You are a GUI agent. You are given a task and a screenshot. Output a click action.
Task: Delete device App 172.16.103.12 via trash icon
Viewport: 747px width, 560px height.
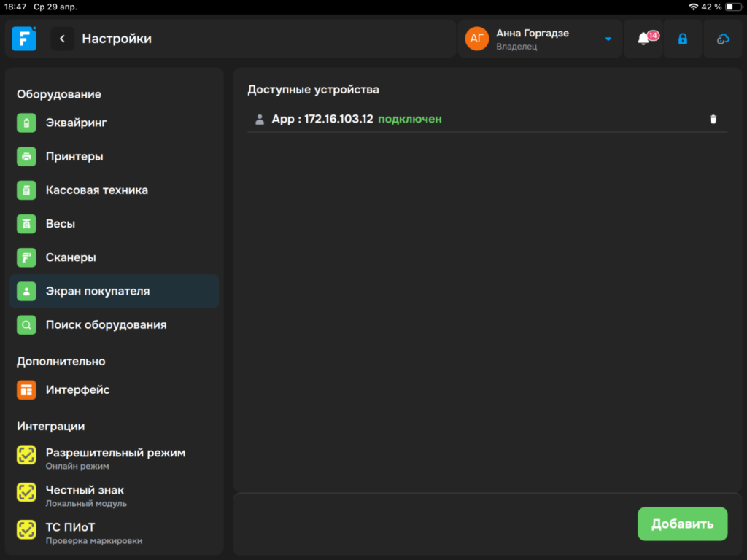pos(713,119)
